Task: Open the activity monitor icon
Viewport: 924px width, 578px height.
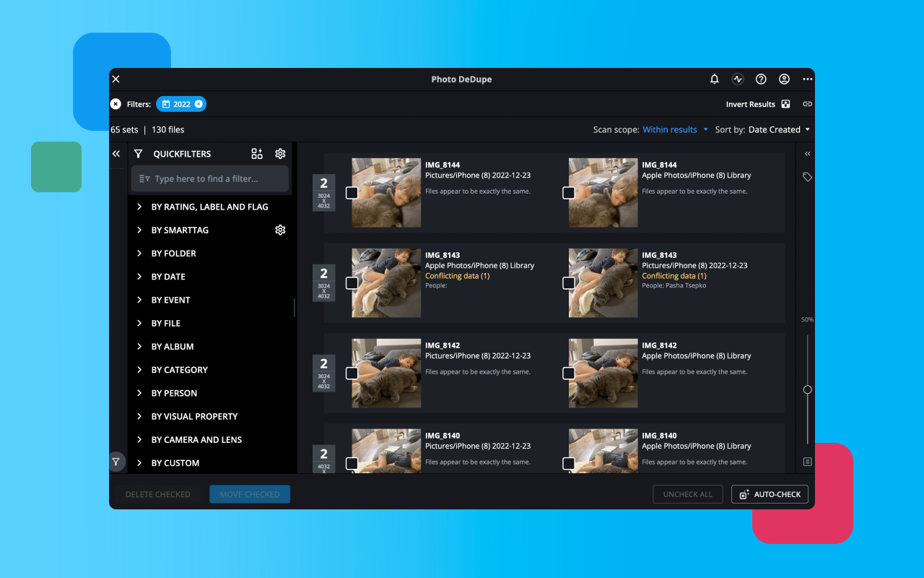Action: [738, 79]
